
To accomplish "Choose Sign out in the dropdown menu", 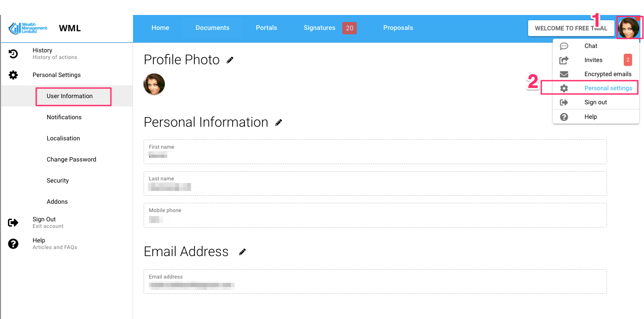I will tap(596, 103).
